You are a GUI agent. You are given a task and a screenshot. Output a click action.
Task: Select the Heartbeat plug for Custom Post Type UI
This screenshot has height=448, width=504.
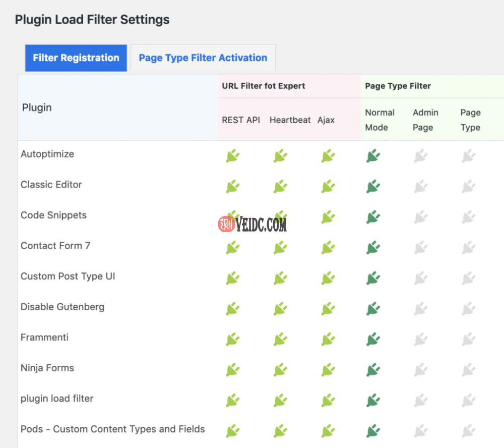point(280,278)
